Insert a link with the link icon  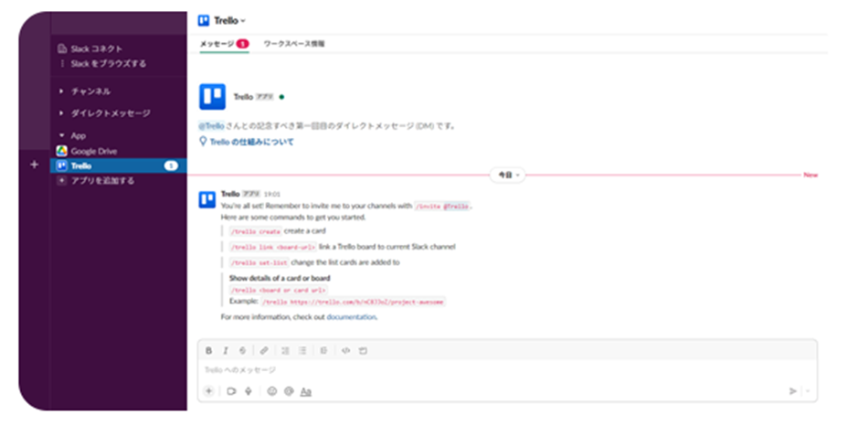(x=264, y=351)
